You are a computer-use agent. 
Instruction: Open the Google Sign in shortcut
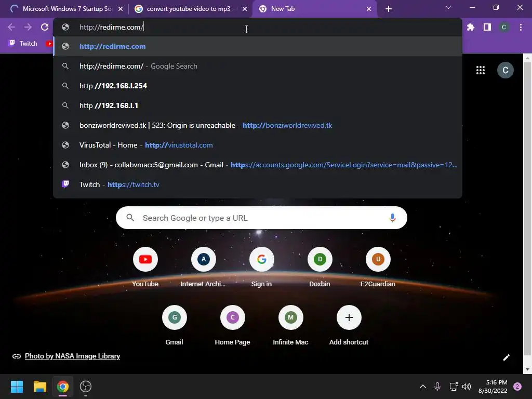pyautogui.click(x=262, y=267)
